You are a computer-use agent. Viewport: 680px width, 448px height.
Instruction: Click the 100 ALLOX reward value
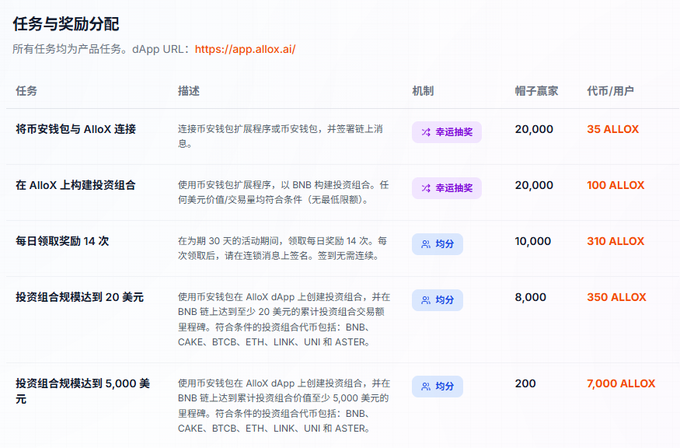pyautogui.click(x=615, y=185)
